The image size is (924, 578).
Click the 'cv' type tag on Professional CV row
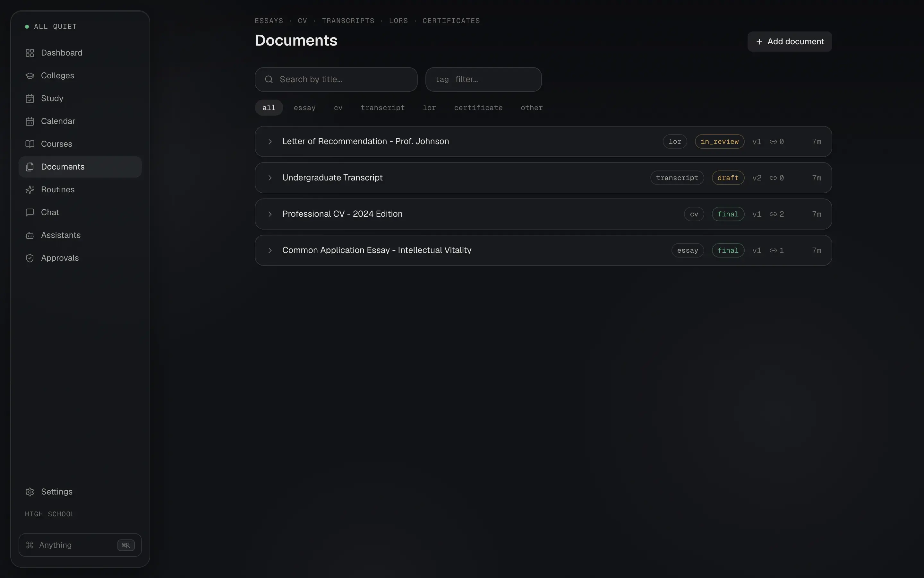[694, 214]
